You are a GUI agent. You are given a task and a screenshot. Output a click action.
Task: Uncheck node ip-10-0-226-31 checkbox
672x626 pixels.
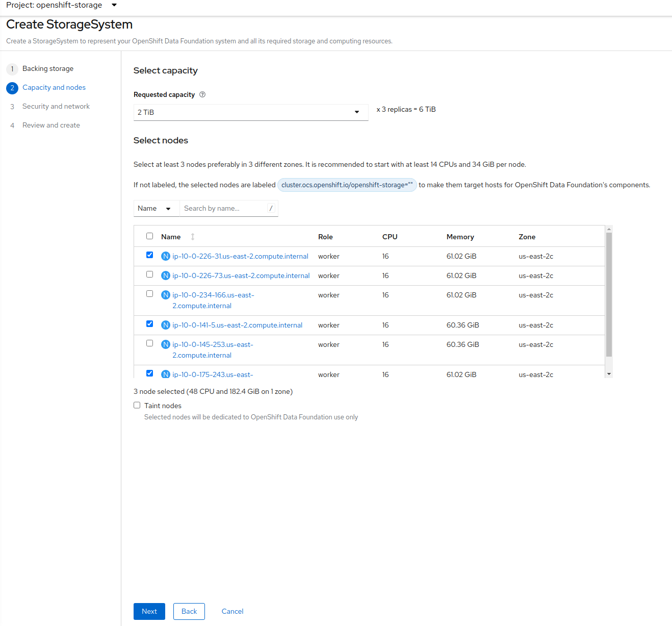149,255
